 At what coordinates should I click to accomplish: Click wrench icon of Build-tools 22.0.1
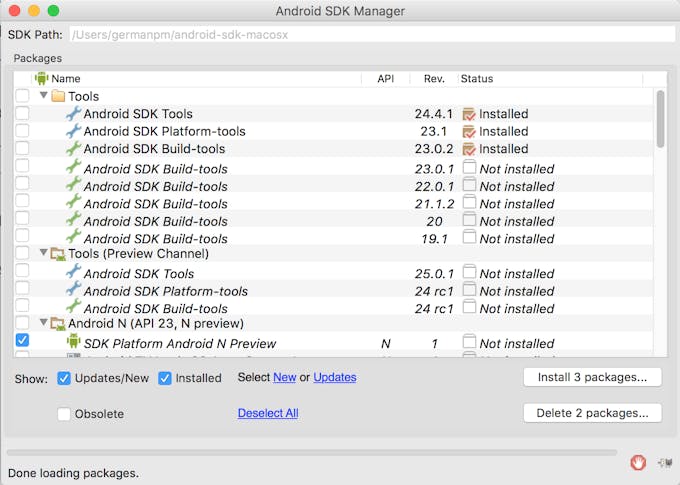73,184
